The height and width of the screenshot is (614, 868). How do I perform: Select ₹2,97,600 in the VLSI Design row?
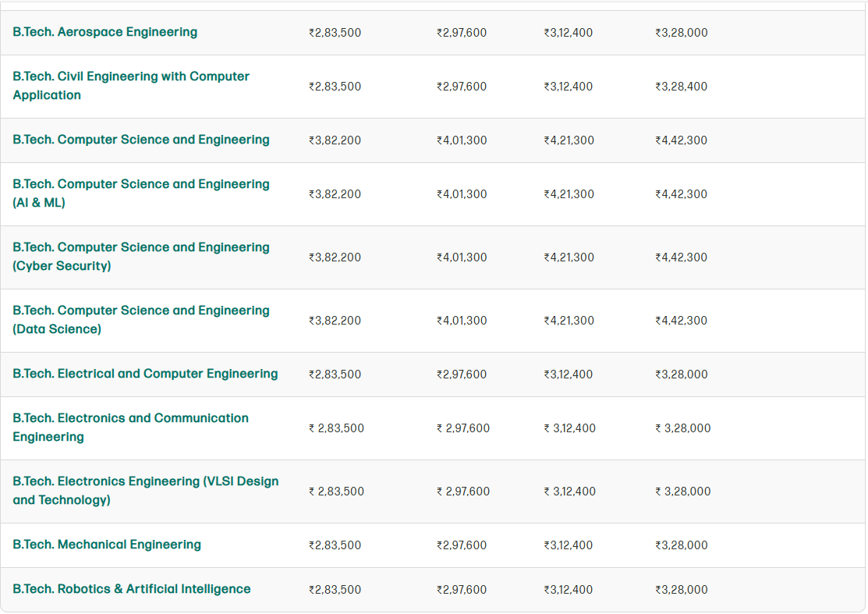point(463,492)
